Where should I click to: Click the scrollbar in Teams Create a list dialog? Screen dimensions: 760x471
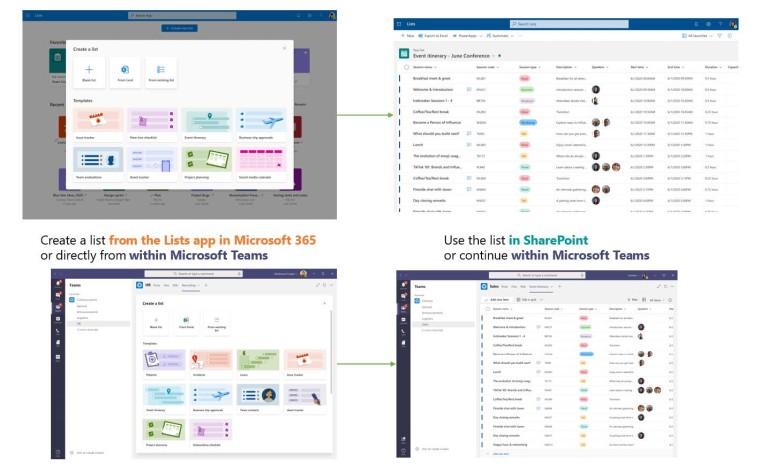click(332, 351)
